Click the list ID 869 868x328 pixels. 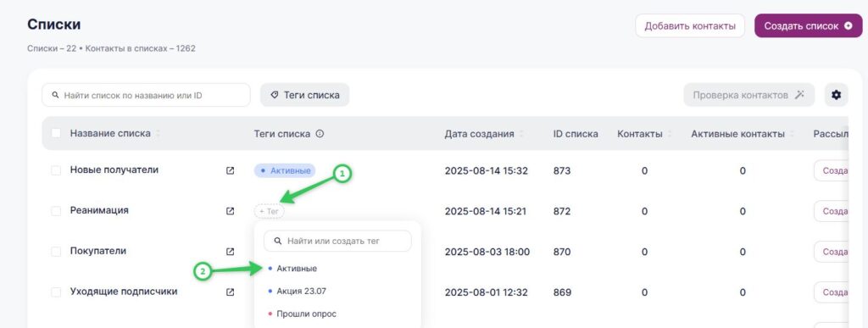(x=562, y=292)
